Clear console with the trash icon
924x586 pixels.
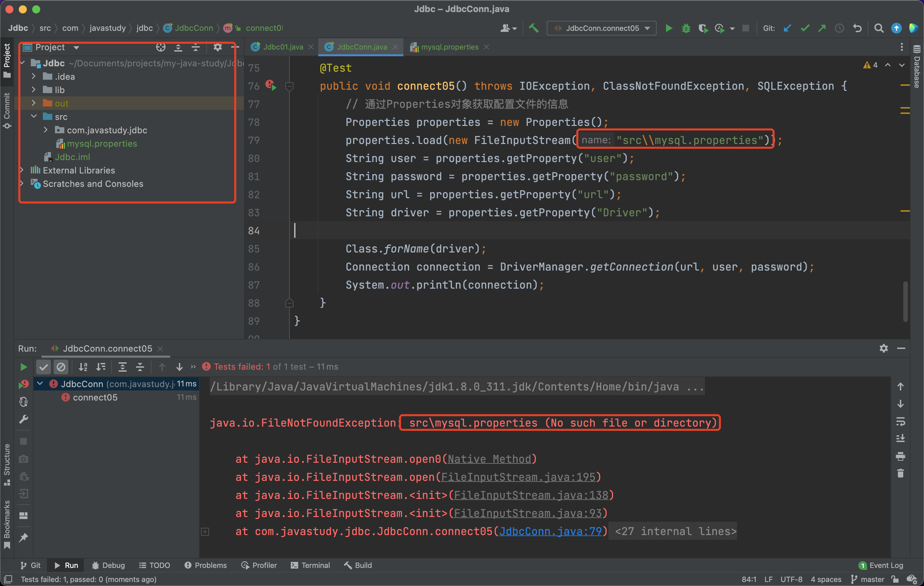[x=900, y=473]
